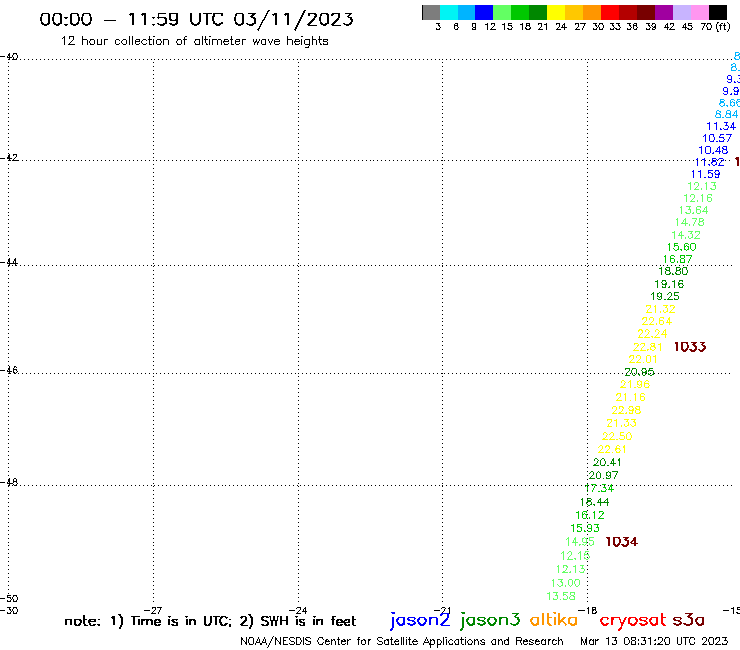The width and height of the screenshot is (740, 650).
Task: Click the 11.59 wave height value
Action: coord(705,174)
